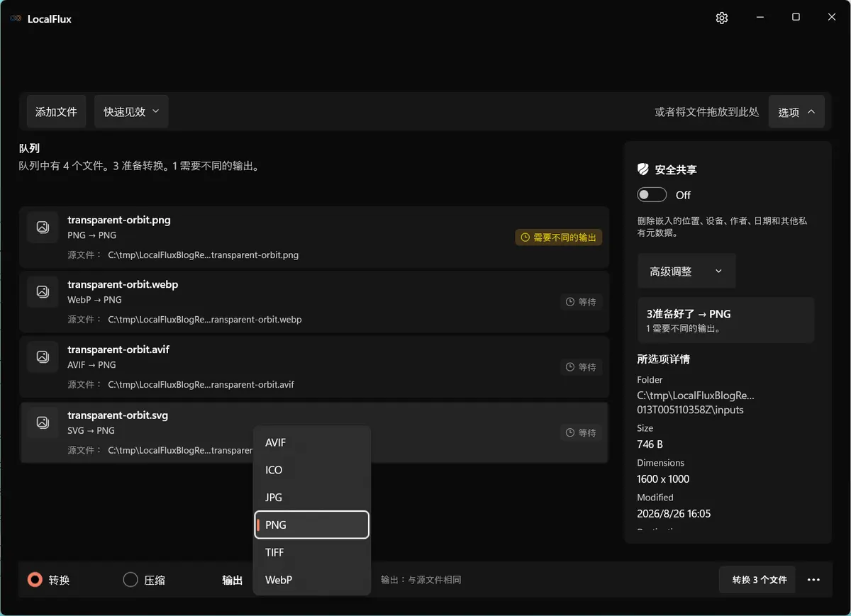Click the 013T005110358Z\inputs folder path
Screen dimensions: 851x616
tap(690, 410)
